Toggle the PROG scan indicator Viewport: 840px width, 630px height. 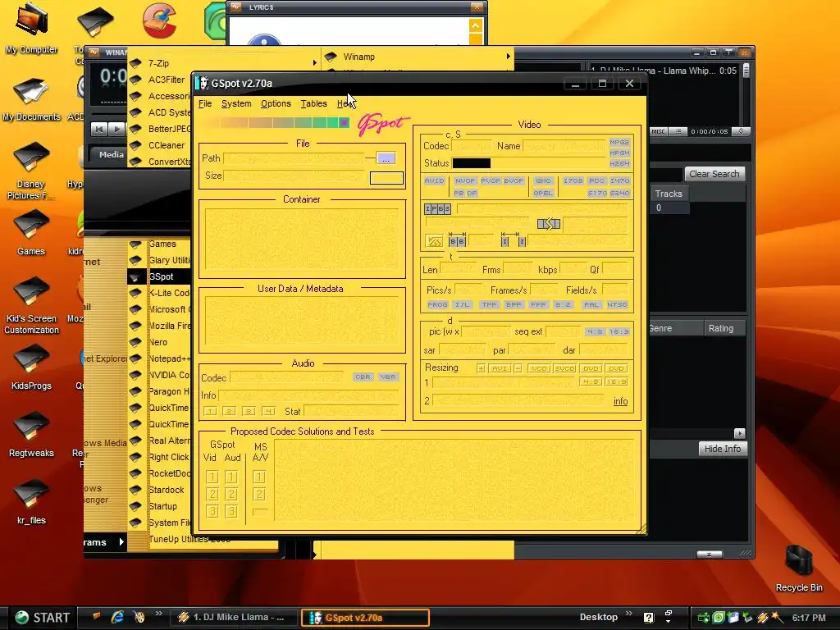(x=437, y=305)
